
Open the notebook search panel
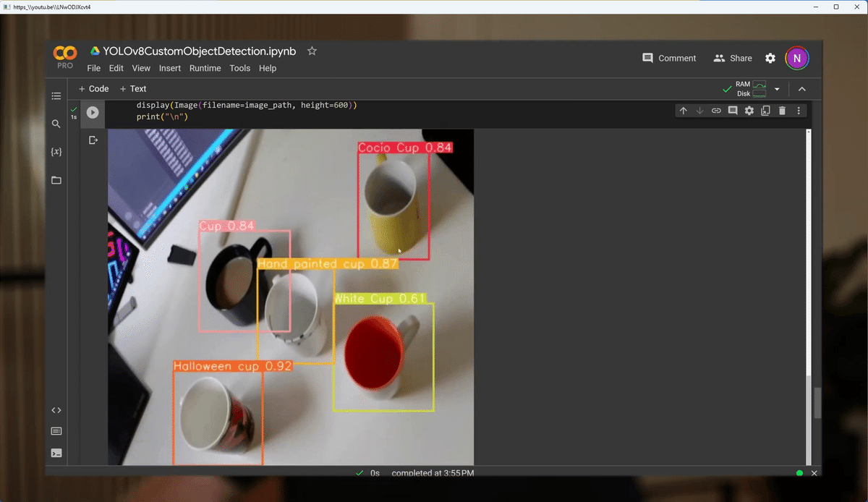(56, 124)
